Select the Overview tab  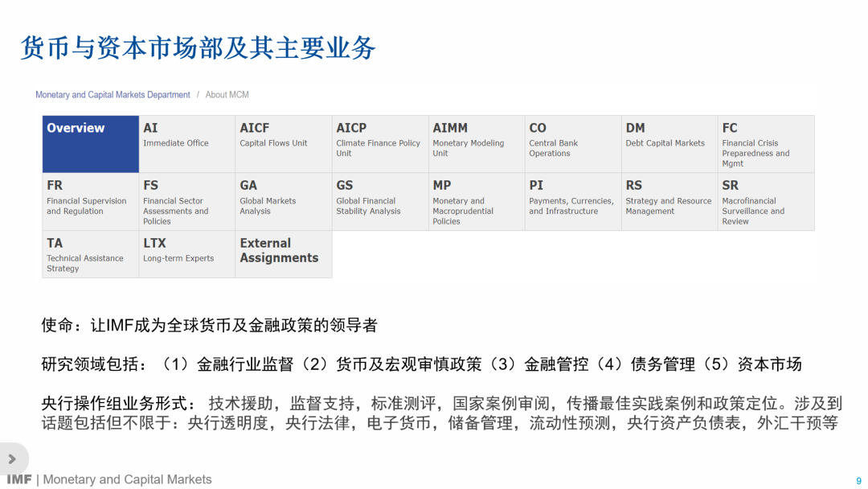[x=90, y=144]
